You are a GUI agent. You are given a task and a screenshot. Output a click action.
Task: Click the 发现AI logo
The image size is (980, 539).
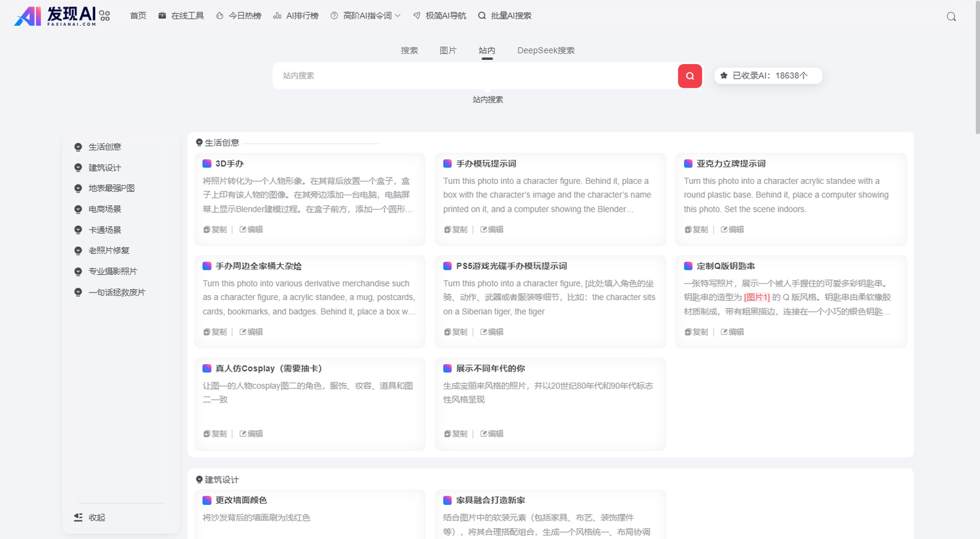(x=55, y=16)
